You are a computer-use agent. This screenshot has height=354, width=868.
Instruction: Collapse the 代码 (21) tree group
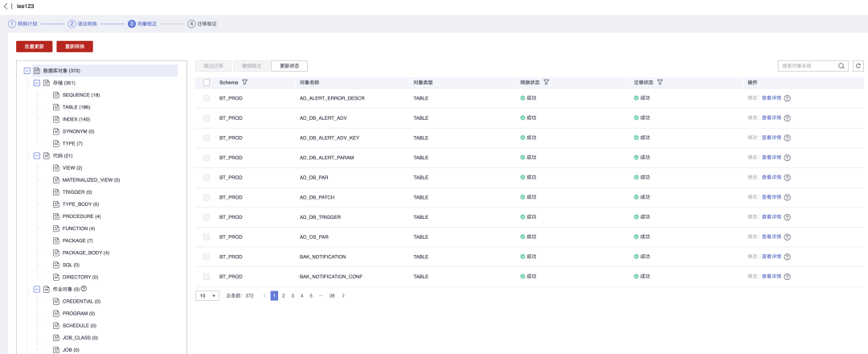tap(37, 155)
